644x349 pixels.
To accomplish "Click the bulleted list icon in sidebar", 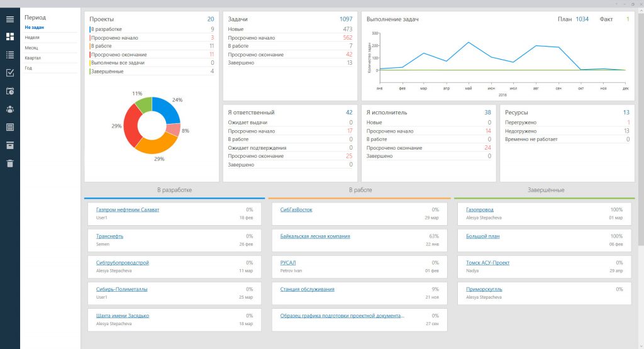I will pyautogui.click(x=9, y=55).
